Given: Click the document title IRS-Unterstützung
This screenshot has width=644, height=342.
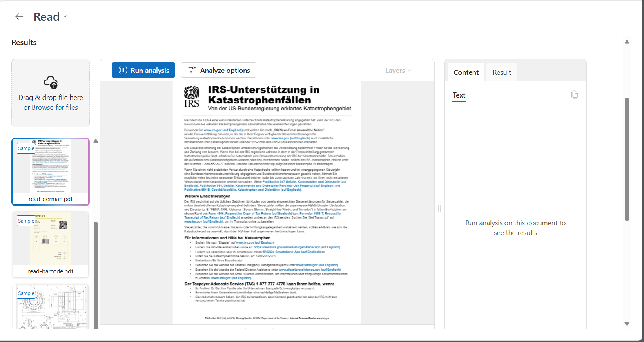Looking at the screenshot, I should click(x=264, y=95).
